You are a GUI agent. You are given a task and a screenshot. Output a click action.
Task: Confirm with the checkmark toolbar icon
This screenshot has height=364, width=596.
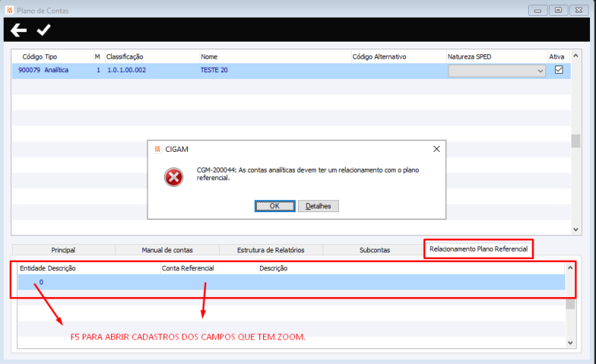44,30
